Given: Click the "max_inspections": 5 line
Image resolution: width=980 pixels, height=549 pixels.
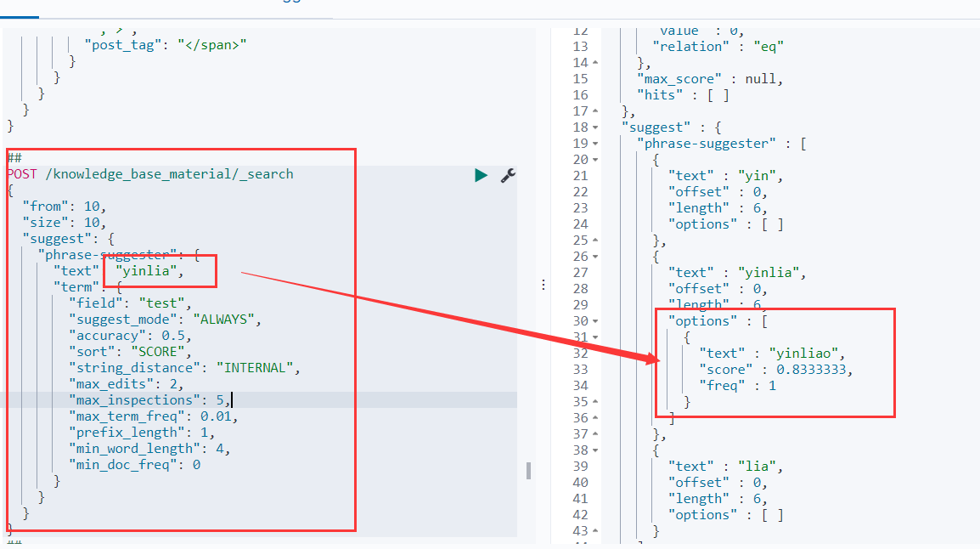Looking at the screenshot, I should [149, 400].
